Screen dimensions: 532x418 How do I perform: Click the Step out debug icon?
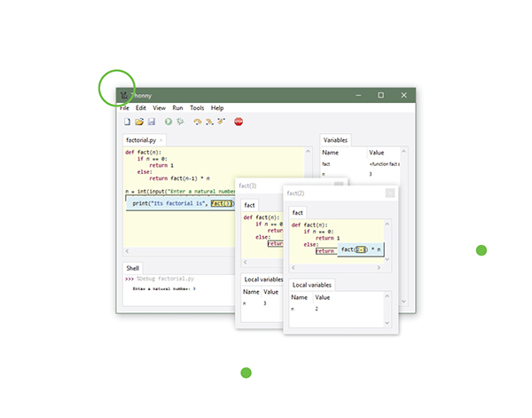click(219, 121)
